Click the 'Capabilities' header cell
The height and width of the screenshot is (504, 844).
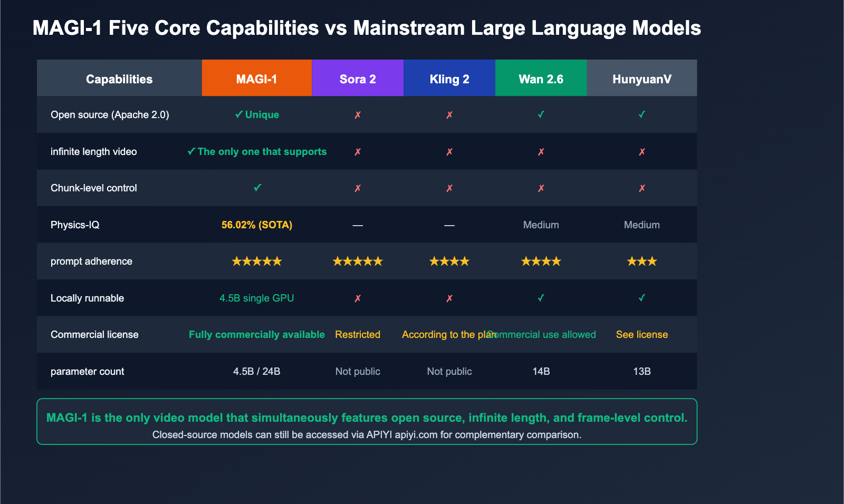pyautogui.click(x=119, y=79)
